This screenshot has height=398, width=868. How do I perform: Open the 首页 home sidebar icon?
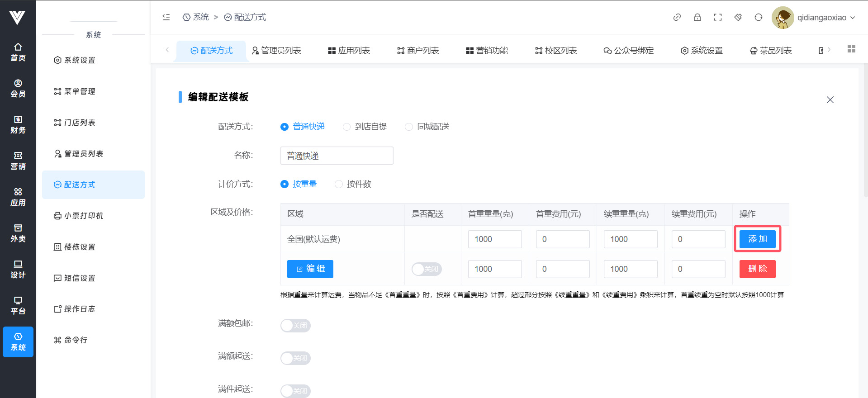[x=18, y=52]
